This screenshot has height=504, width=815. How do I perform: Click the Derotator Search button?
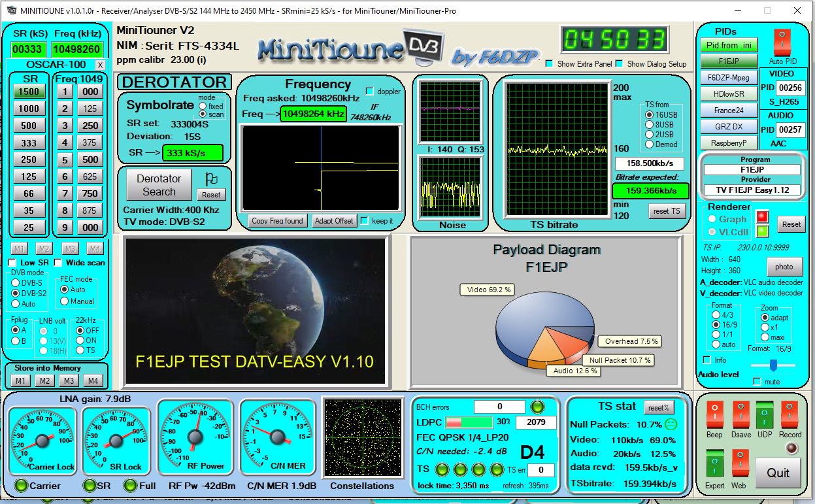[x=159, y=185]
